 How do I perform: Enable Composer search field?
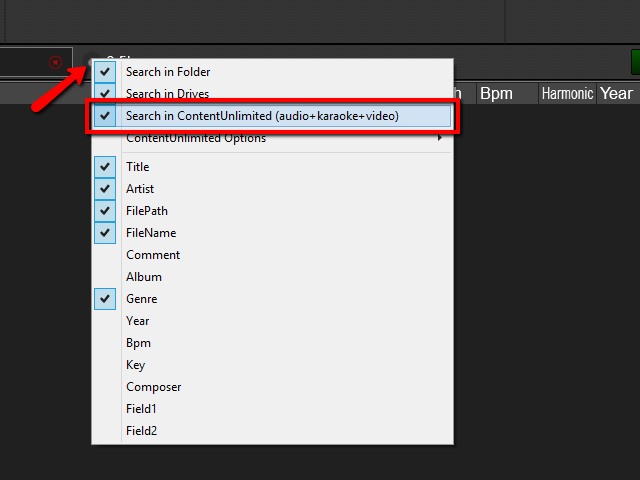272,387
